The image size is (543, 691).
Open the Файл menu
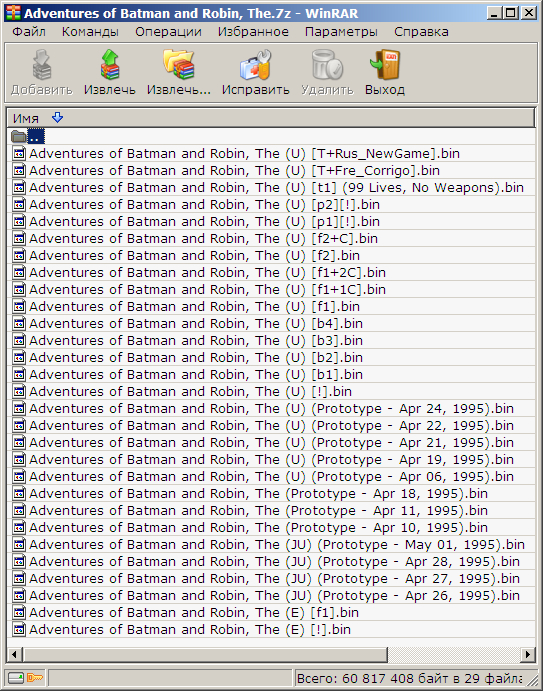click(29, 32)
